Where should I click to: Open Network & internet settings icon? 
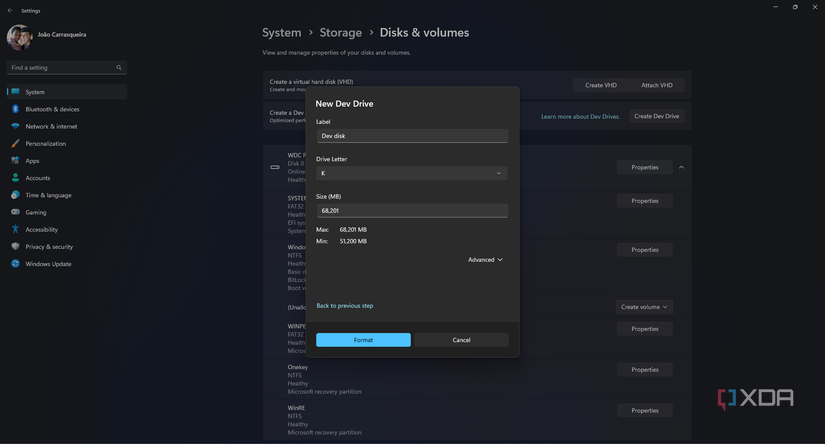click(15, 126)
